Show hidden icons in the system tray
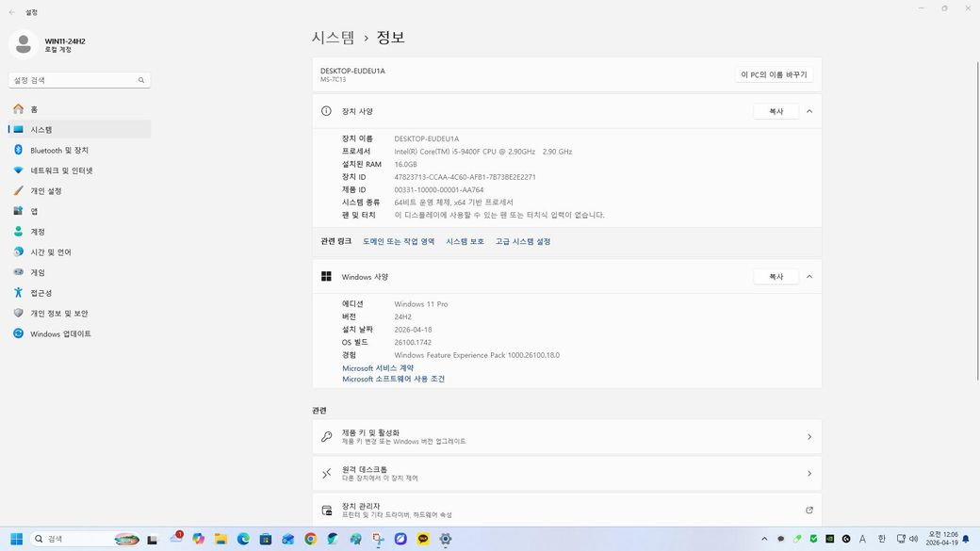 [764, 539]
